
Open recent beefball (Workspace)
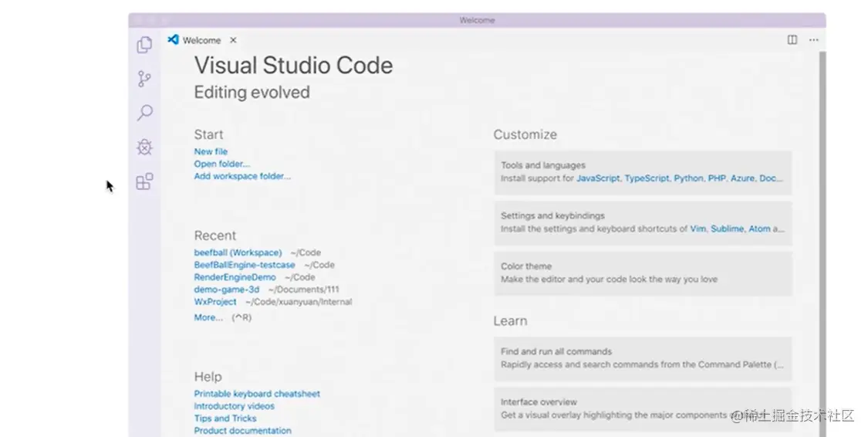pyautogui.click(x=238, y=252)
